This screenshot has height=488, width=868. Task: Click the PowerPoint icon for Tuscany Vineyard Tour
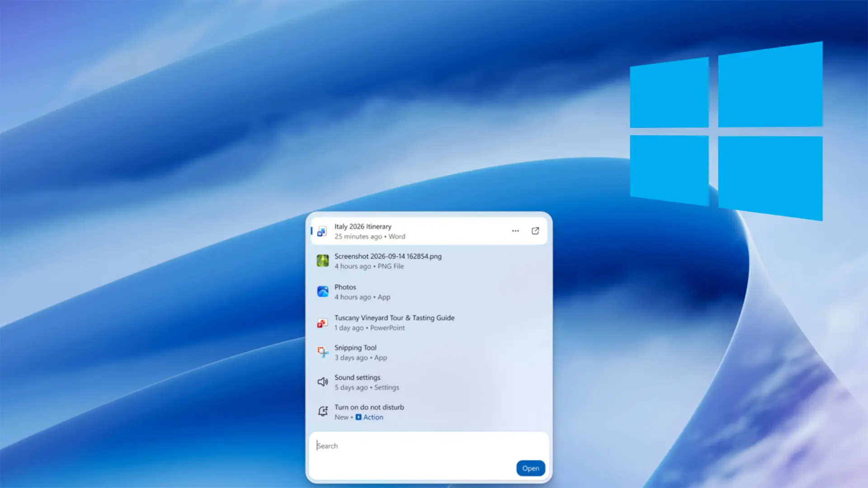point(322,323)
